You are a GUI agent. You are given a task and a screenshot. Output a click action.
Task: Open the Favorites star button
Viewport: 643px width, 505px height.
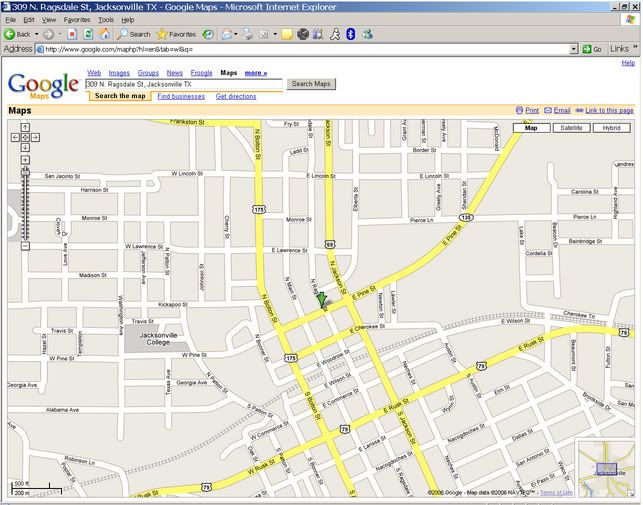coord(176,34)
